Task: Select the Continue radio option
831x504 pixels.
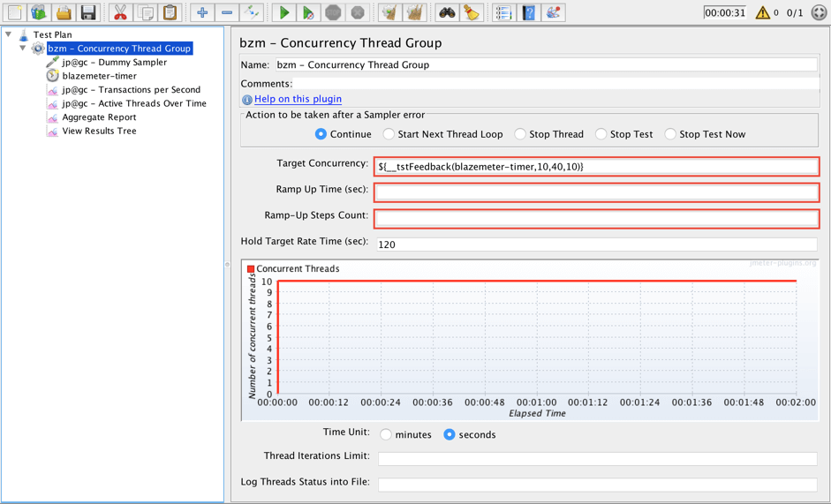Action: click(321, 134)
